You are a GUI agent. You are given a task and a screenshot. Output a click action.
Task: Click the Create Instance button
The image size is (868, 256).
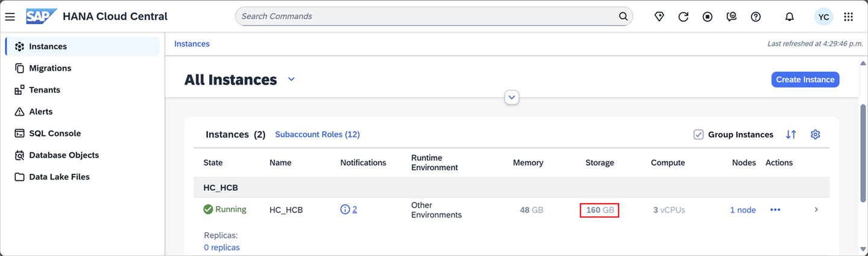[x=805, y=80]
